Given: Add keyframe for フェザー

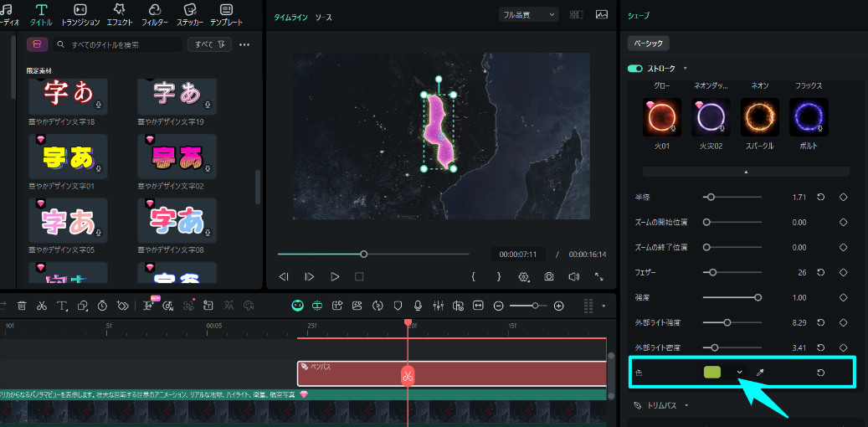Looking at the screenshot, I should pyautogui.click(x=844, y=272).
